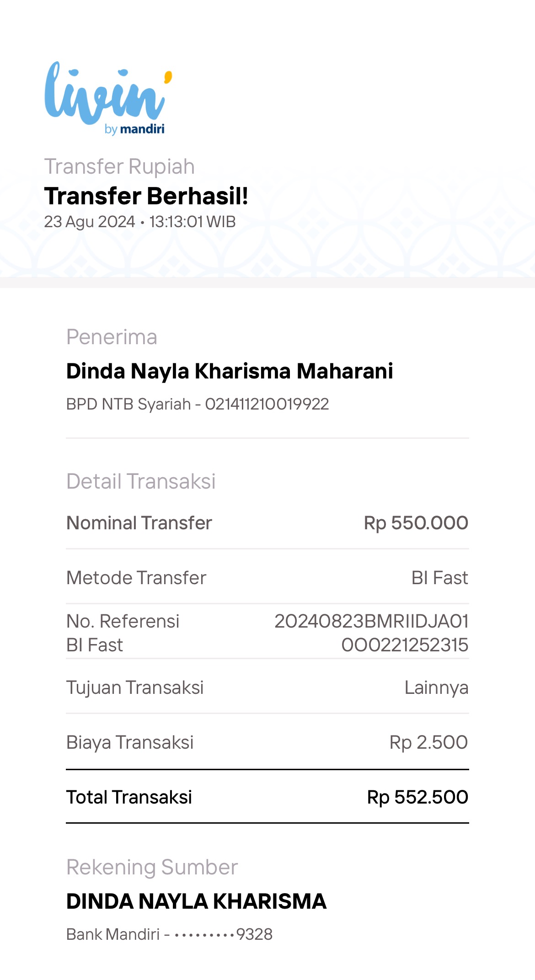Select the BI Fast reference number
The image size is (535, 980).
coord(371,633)
